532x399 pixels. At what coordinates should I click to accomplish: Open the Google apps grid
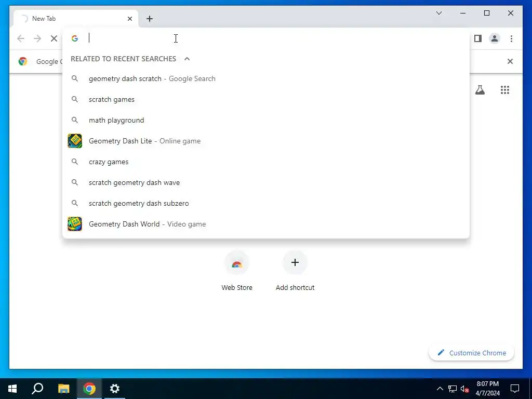pyautogui.click(x=505, y=90)
